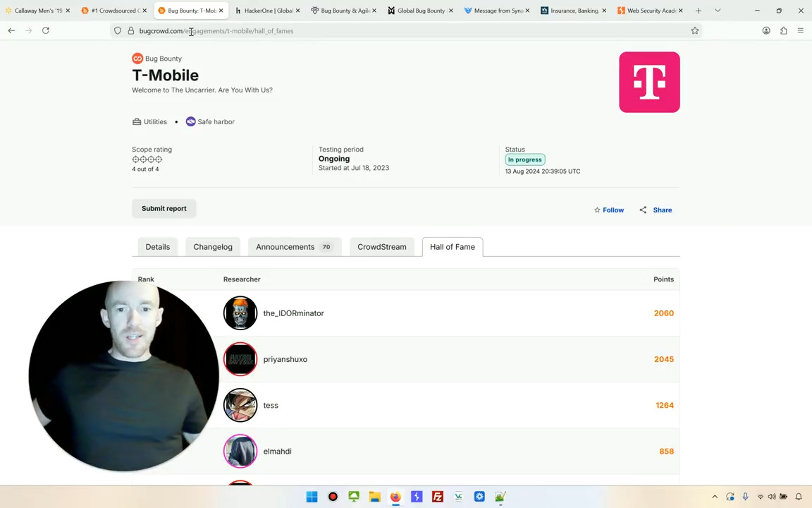Click the address bar URL field

407,30
